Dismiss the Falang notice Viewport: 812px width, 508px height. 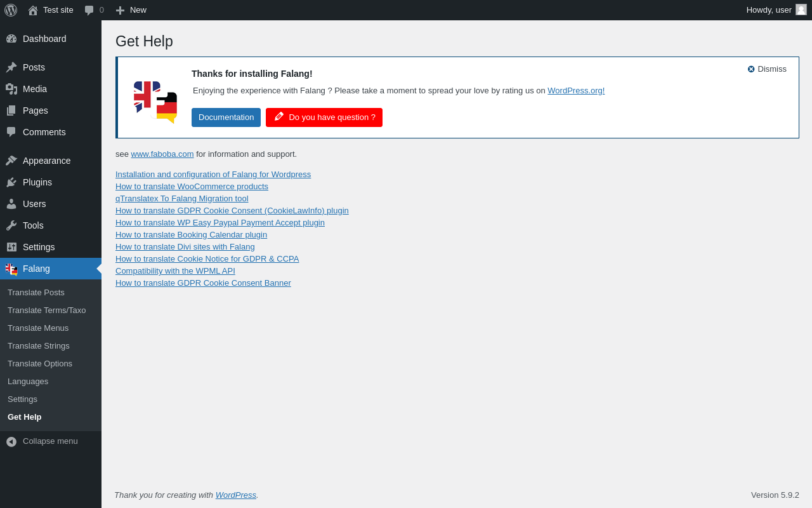[767, 69]
